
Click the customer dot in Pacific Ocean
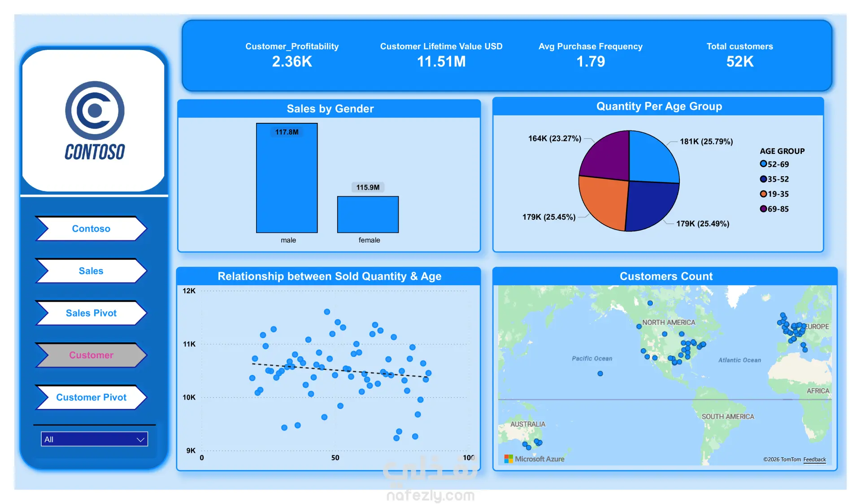(x=600, y=374)
